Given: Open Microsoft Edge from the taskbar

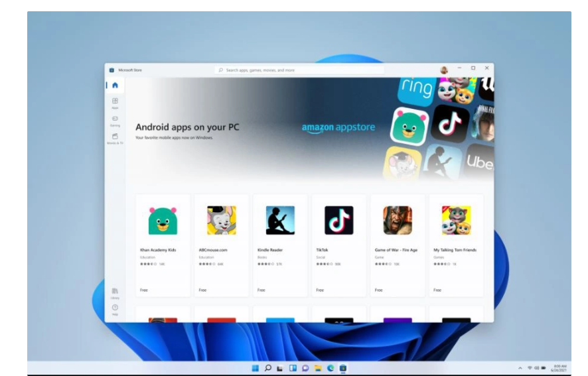Looking at the screenshot, I should point(331,368).
